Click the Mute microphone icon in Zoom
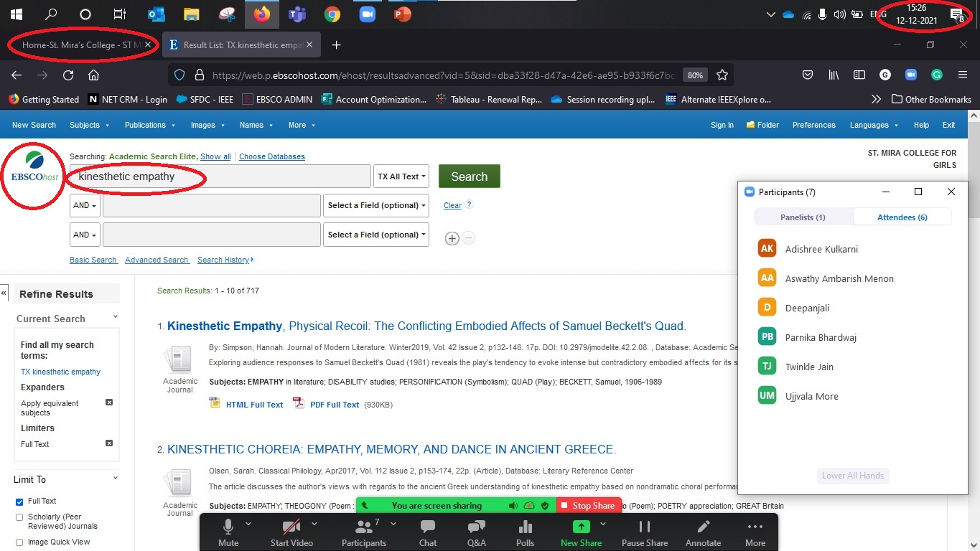The height and width of the screenshot is (551, 980). (228, 528)
